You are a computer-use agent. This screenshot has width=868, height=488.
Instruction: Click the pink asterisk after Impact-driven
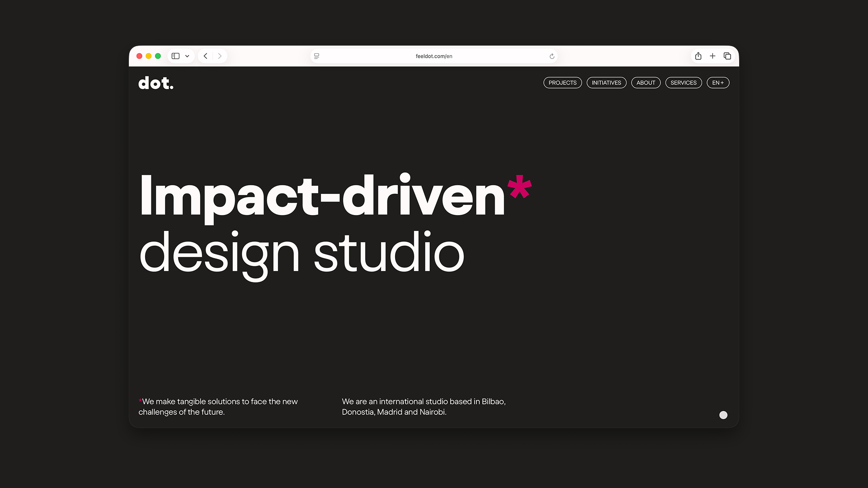point(519,187)
